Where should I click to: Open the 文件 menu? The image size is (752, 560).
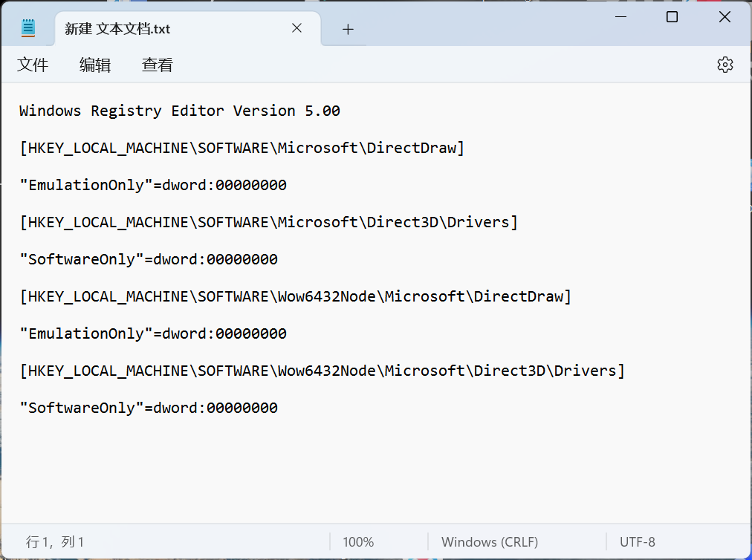coord(33,65)
